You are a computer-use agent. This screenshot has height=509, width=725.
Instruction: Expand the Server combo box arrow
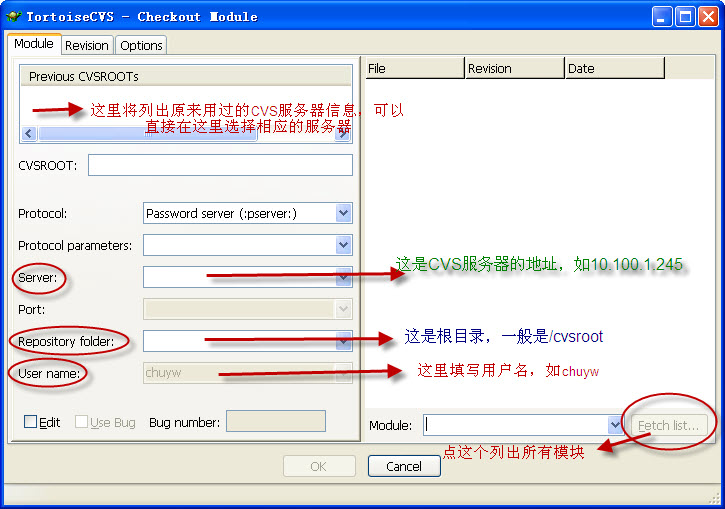coord(343,277)
